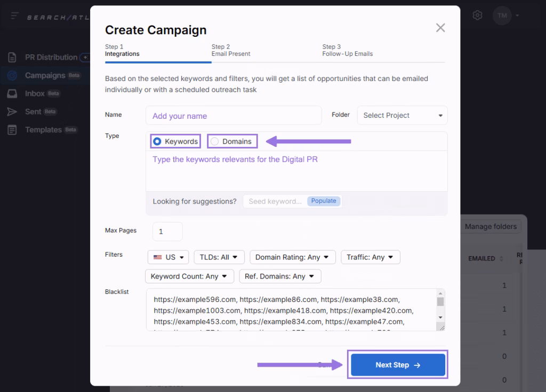Open the Step 3 Follow-Up Emails tab
Viewport: 546px width, 392px height.
click(x=349, y=51)
